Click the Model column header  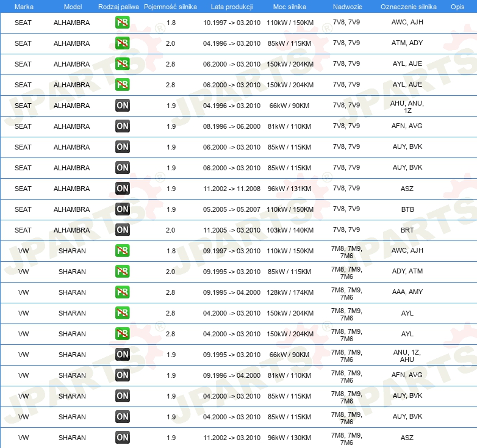pos(73,7)
